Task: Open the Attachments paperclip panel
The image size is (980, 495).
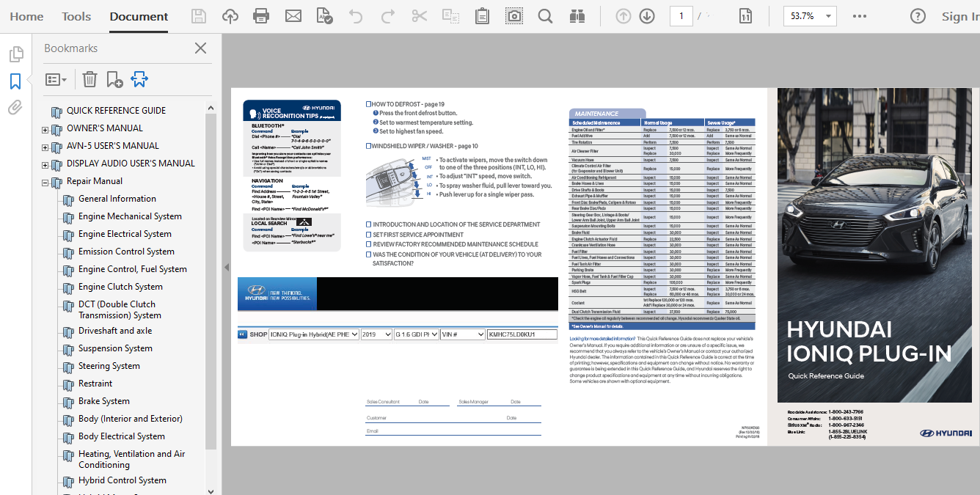Action: tap(15, 109)
